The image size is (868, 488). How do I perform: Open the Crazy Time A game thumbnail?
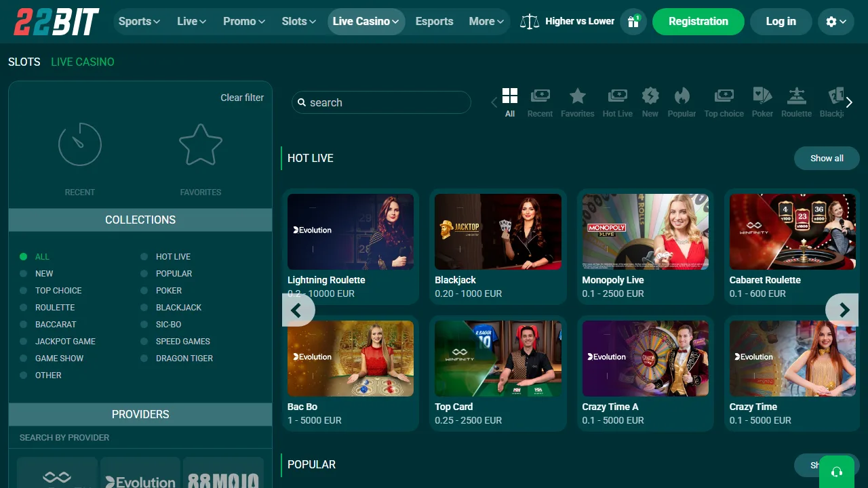coord(646,359)
